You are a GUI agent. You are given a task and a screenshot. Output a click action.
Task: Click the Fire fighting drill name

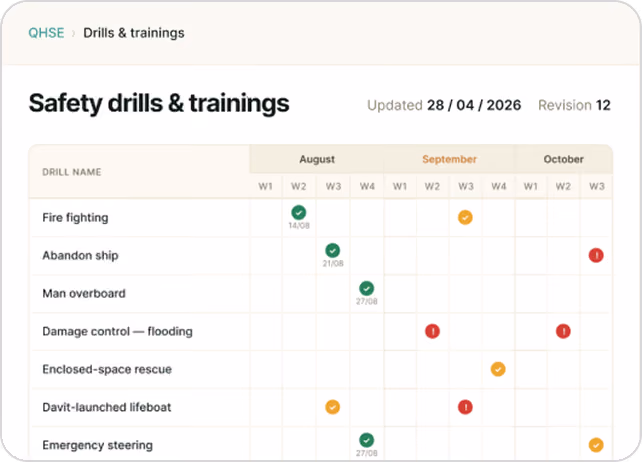click(x=75, y=217)
